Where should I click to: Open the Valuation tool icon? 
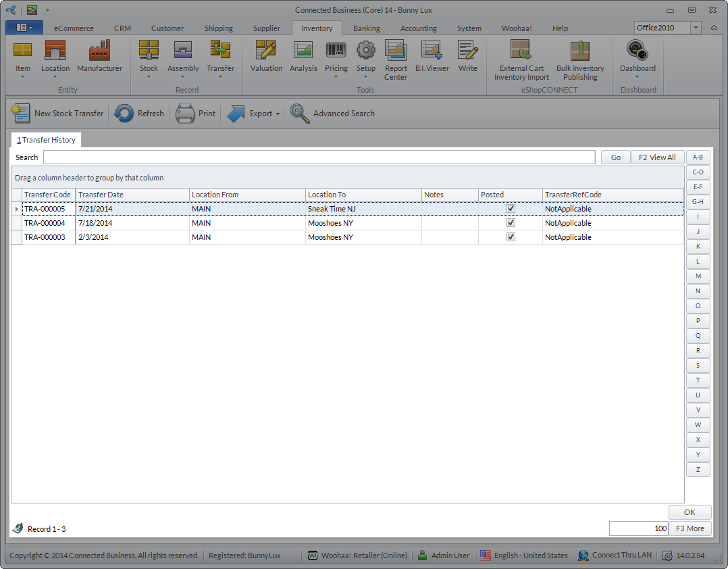(x=266, y=51)
